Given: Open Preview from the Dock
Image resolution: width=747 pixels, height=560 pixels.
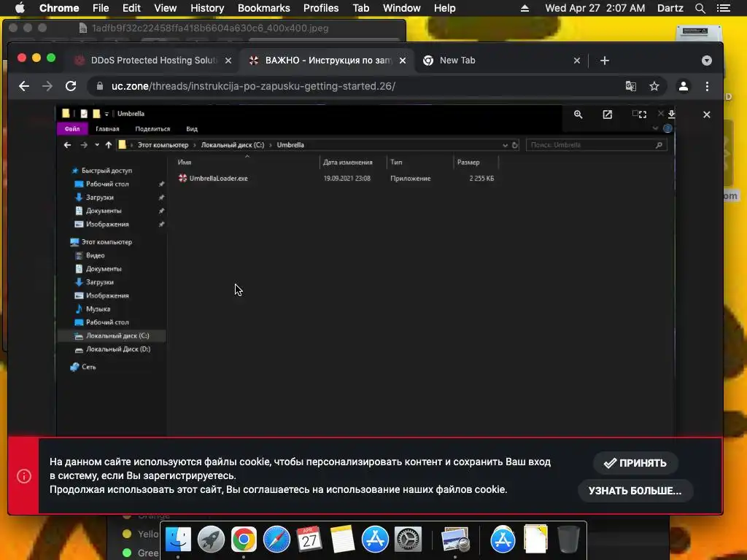Looking at the screenshot, I should (x=455, y=540).
